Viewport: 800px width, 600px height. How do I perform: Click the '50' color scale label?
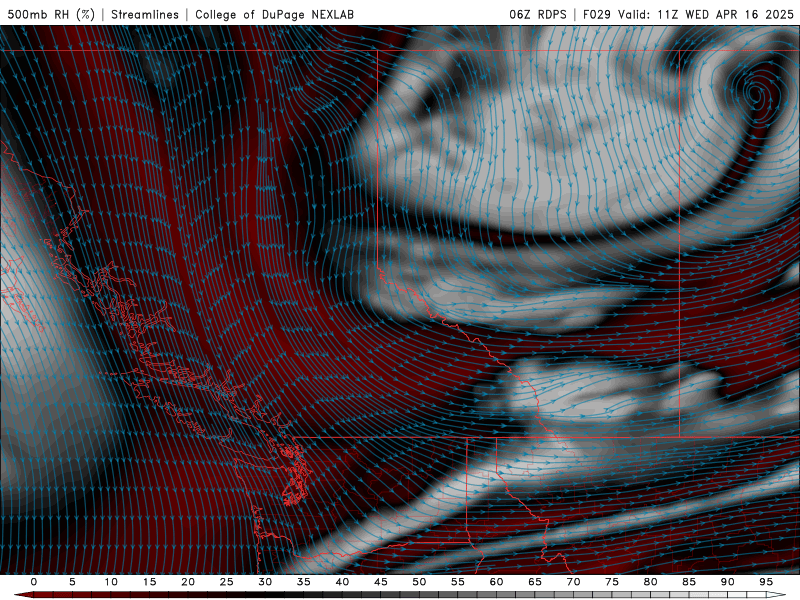419,582
